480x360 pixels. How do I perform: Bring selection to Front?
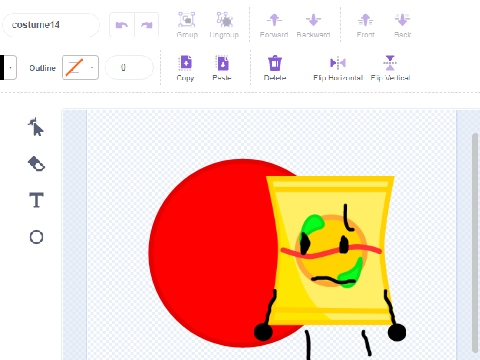[366, 25]
